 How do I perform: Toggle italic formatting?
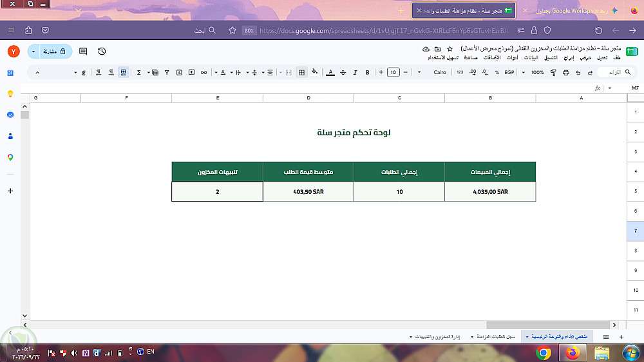(355, 72)
